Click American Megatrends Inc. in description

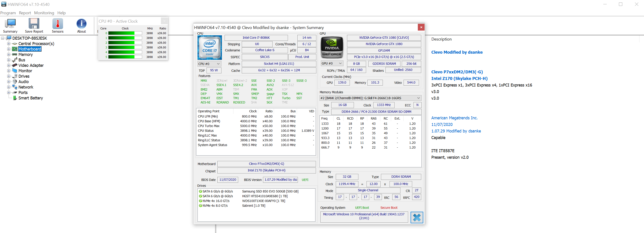point(454,118)
